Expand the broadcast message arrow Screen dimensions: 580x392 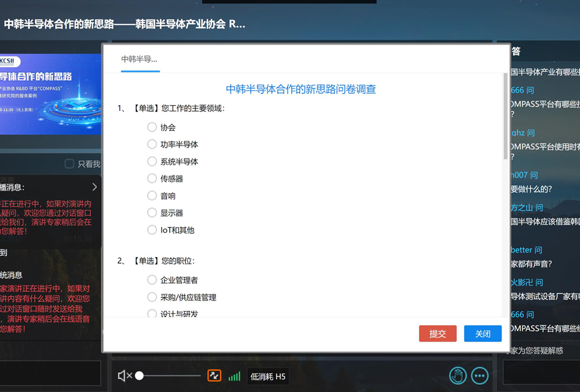click(x=94, y=187)
